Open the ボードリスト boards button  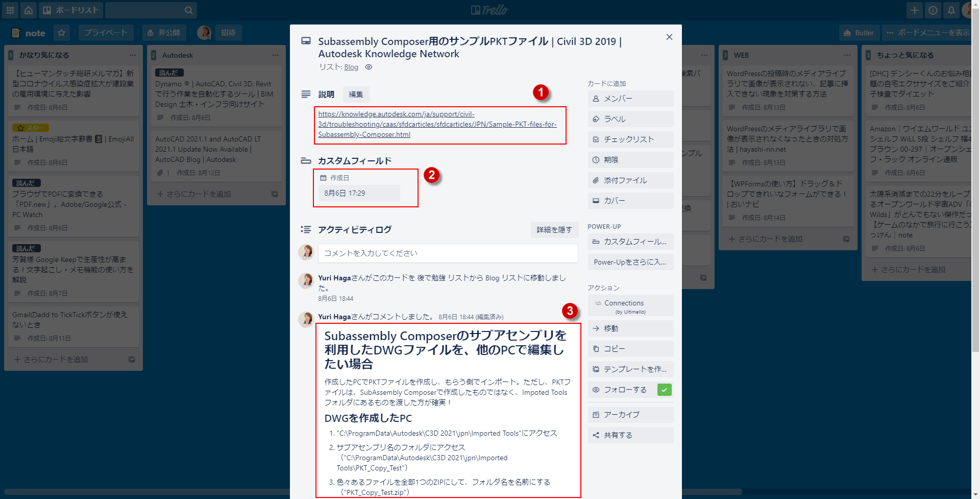[x=71, y=10]
